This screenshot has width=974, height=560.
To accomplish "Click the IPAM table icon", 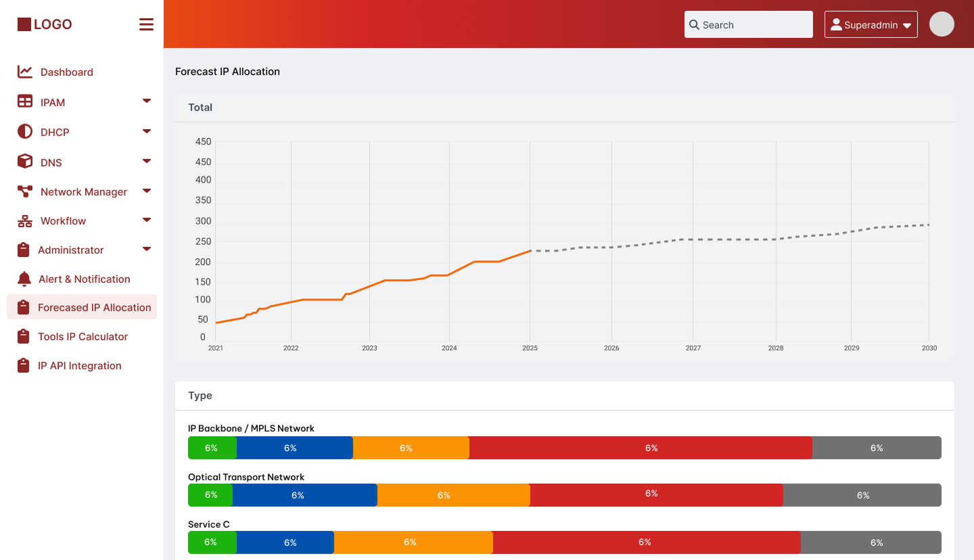I will (25, 101).
